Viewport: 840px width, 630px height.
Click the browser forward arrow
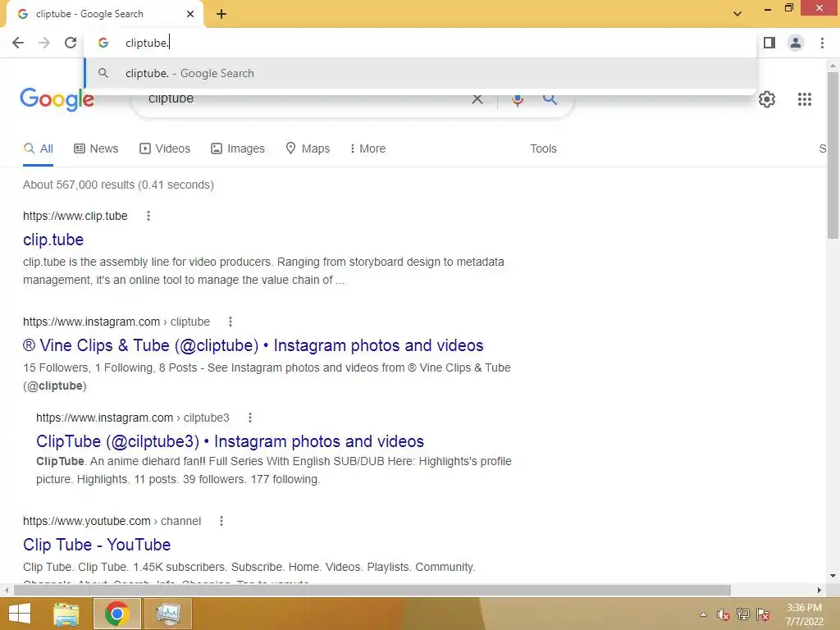point(44,43)
